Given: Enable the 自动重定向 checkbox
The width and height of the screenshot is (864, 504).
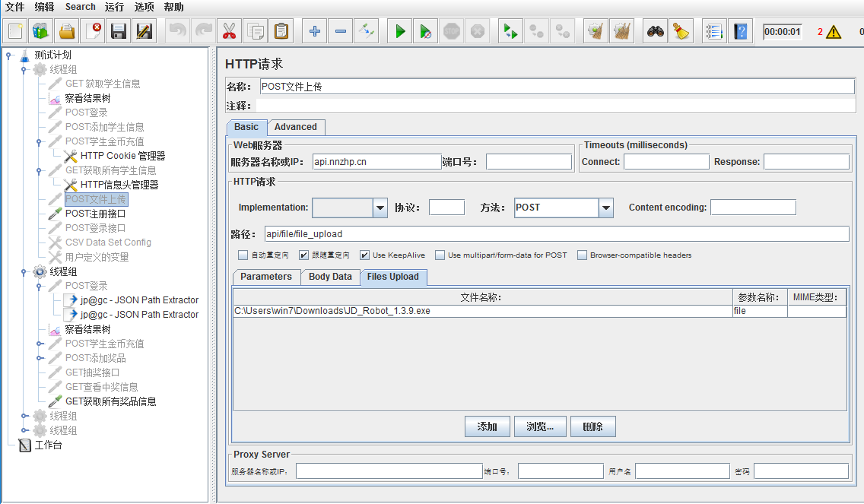Looking at the screenshot, I should point(243,255).
